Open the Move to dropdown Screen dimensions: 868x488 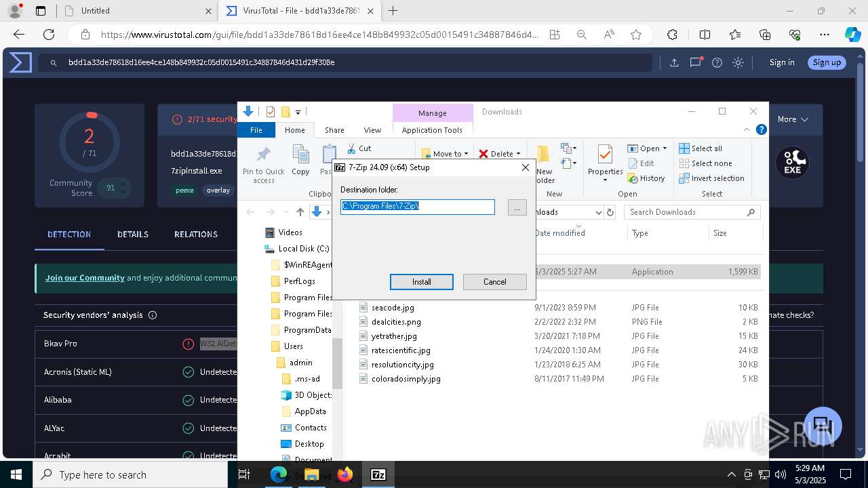(445, 154)
